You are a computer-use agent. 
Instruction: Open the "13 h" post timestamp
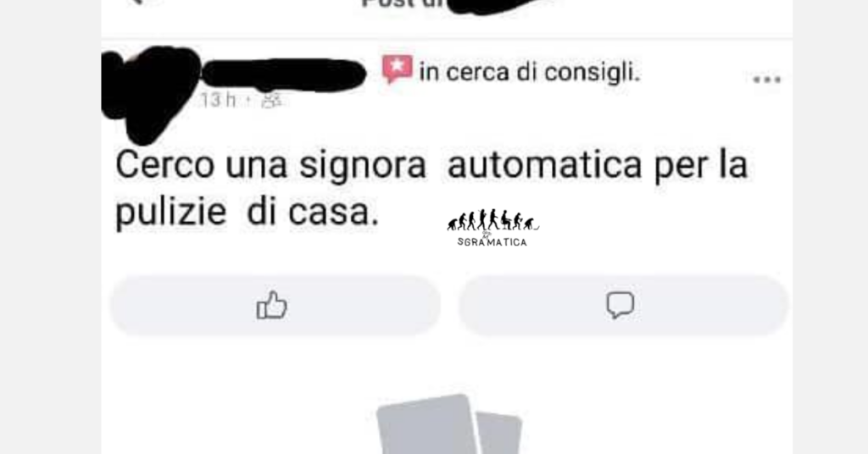pos(218,100)
